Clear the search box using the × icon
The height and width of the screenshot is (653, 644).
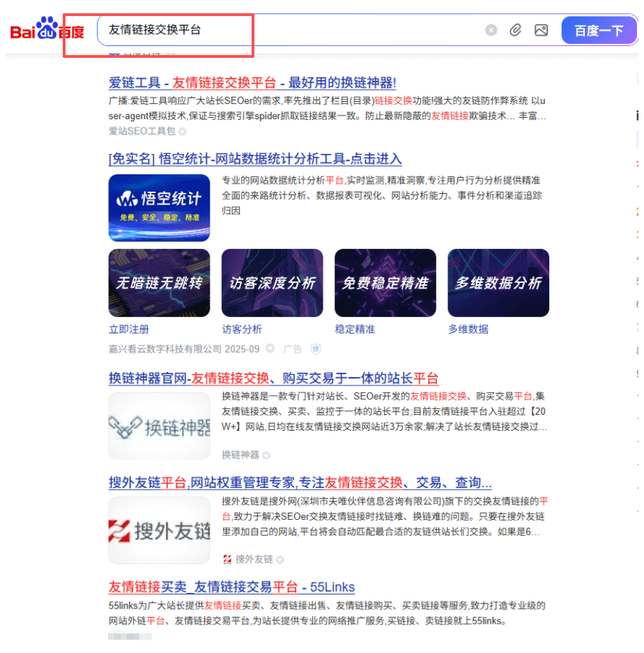(491, 29)
